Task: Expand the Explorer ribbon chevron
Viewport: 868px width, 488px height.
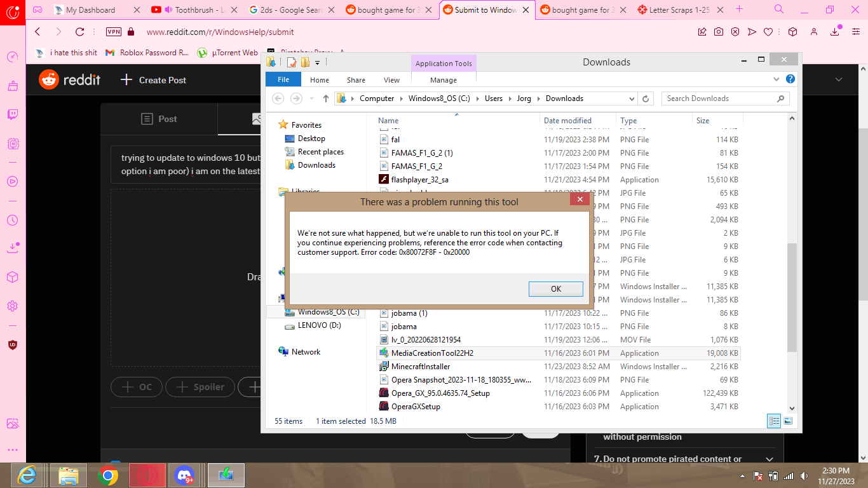Action: (776, 79)
